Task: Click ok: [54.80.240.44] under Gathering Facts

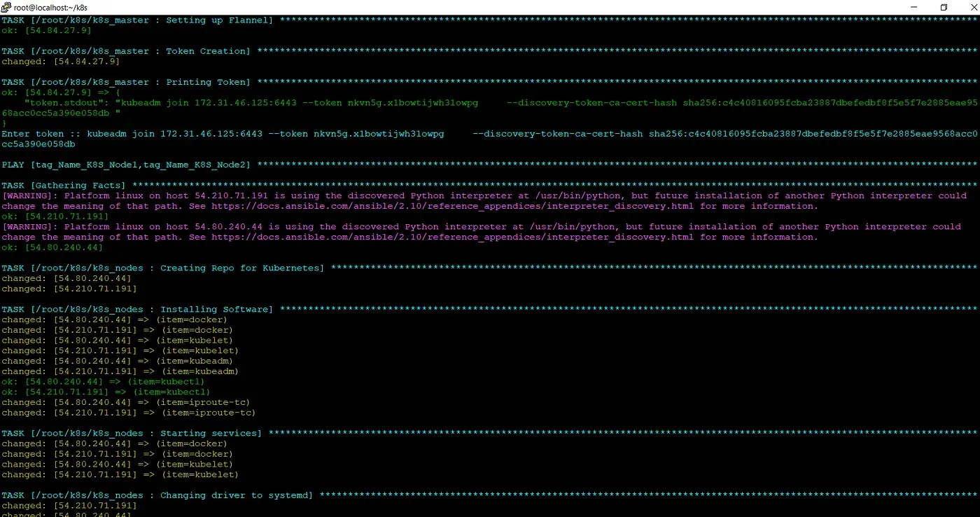Action: (x=52, y=247)
